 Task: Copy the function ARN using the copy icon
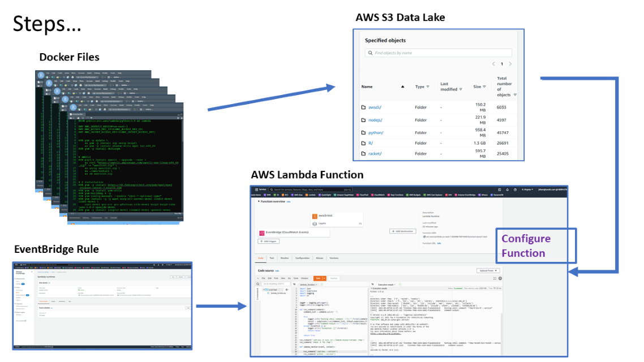click(x=426, y=235)
